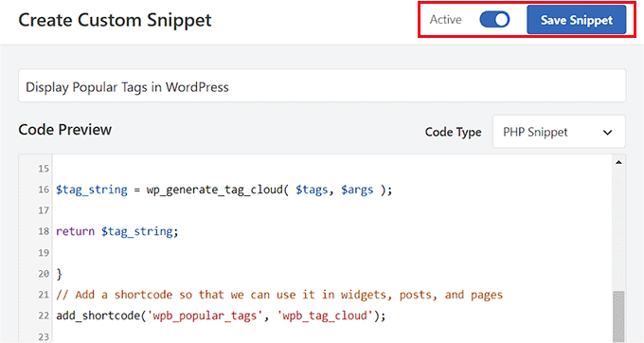Screen dimensions: 644x343
Task: Click the add_shortcode line 22
Action: 221,316
